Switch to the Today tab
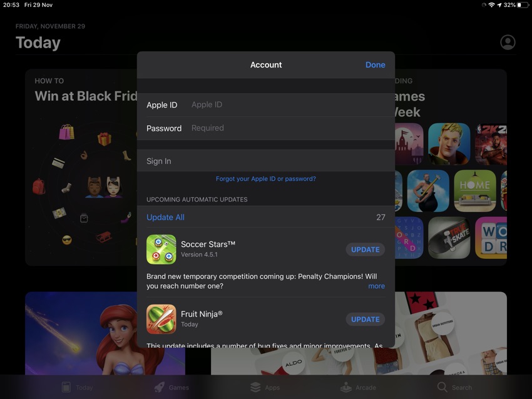532x399 pixels. pos(78,387)
